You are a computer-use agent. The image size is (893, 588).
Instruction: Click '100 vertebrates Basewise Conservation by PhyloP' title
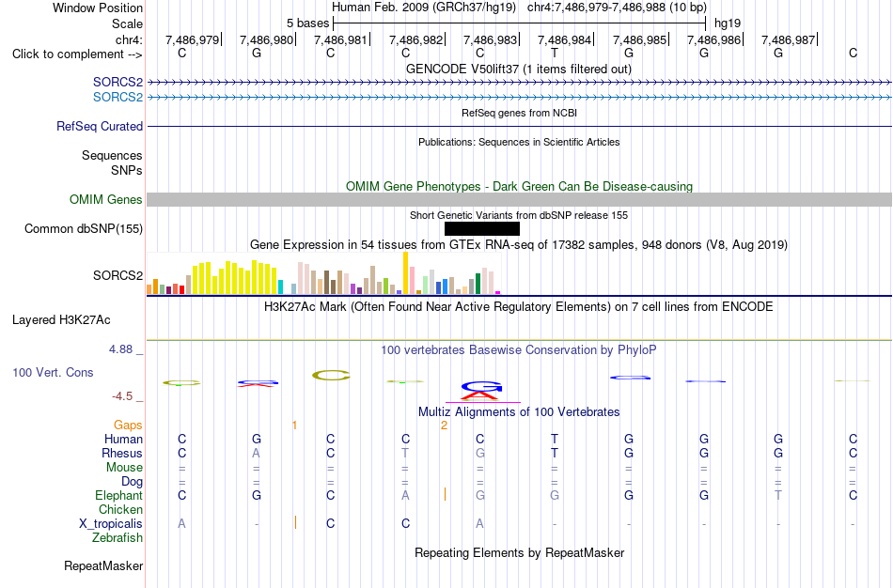518,349
